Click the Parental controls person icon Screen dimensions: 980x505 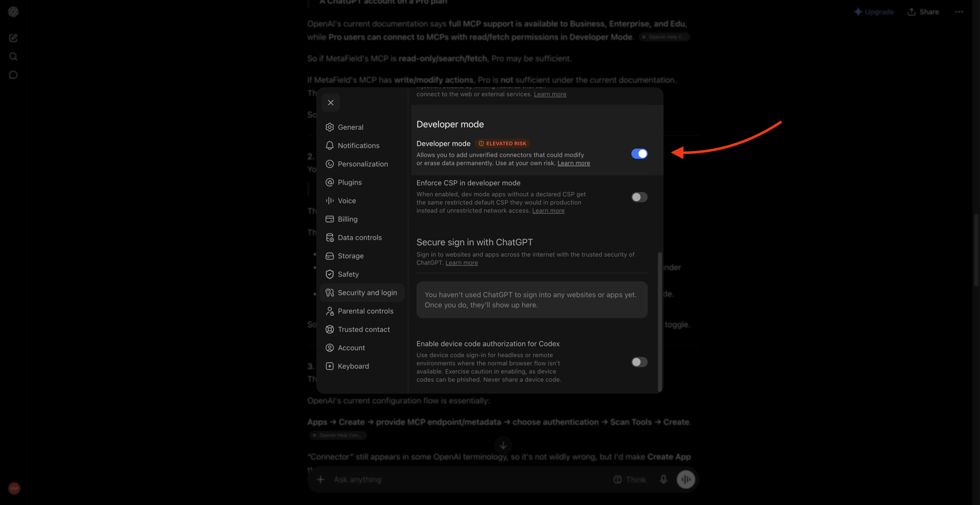(x=330, y=311)
